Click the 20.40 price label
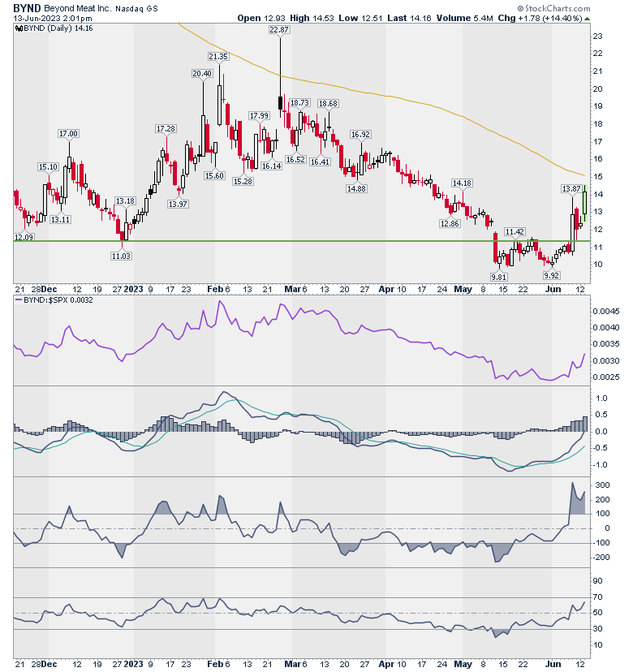The image size is (633, 672). coord(202,73)
